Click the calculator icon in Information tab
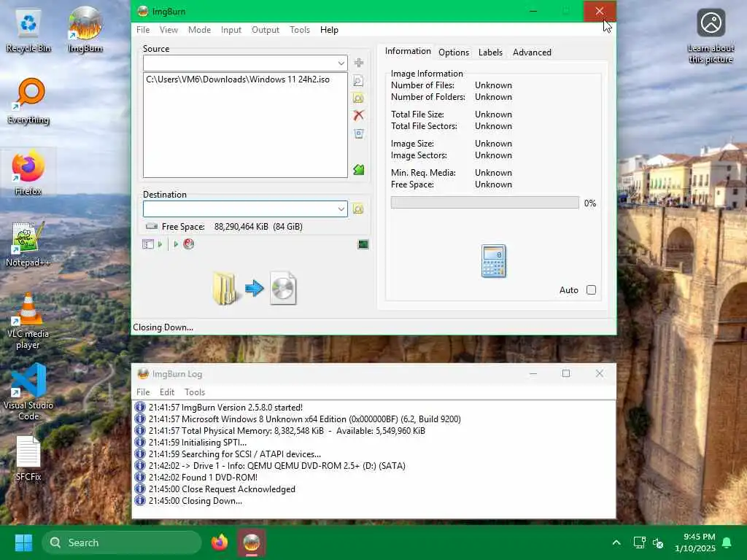This screenshot has width=747, height=560. point(494,261)
